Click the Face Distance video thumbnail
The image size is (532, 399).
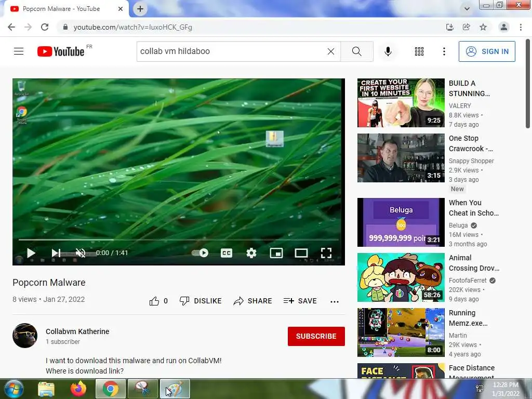tap(401, 371)
